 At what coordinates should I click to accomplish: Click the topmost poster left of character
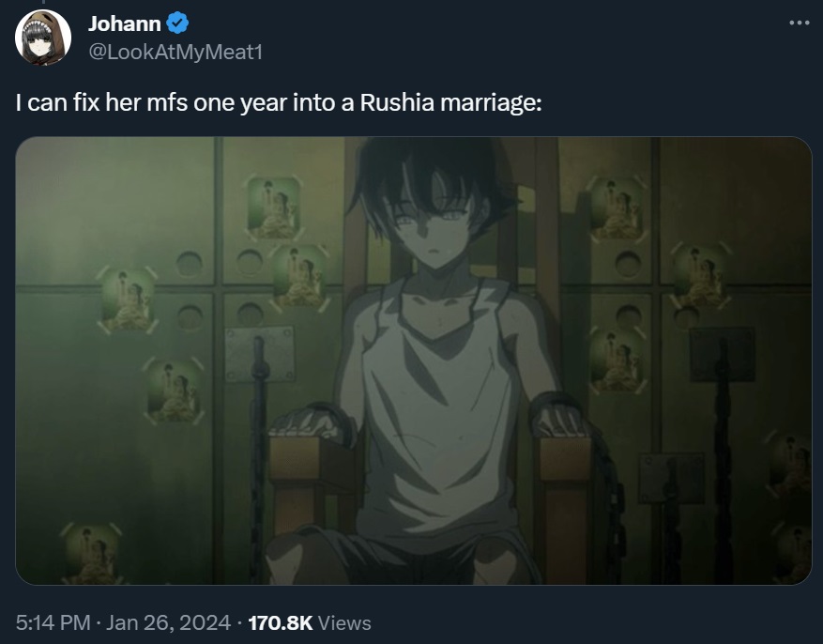[x=273, y=207]
